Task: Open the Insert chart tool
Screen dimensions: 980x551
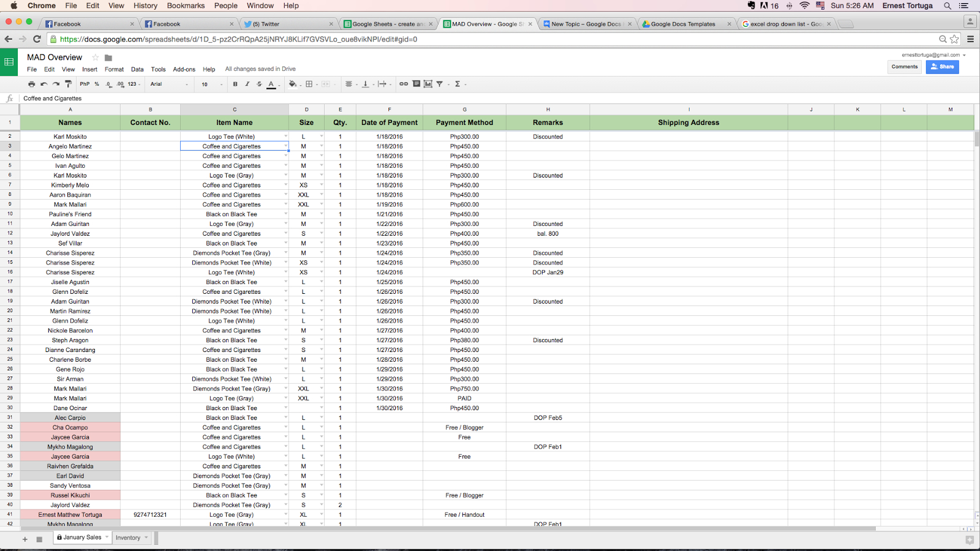Action: (x=428, y=84)
